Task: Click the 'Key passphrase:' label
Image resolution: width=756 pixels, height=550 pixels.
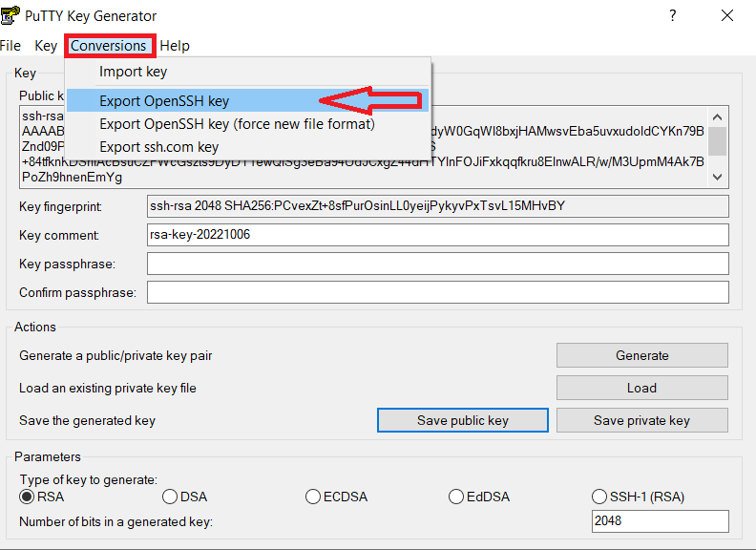Action: coord(67,264)
